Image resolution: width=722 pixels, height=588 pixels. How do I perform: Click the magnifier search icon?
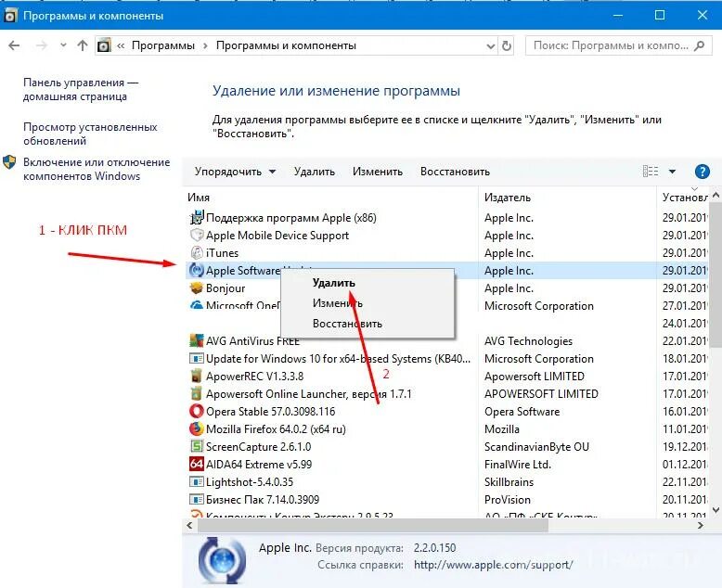click(x=700, y=45)
